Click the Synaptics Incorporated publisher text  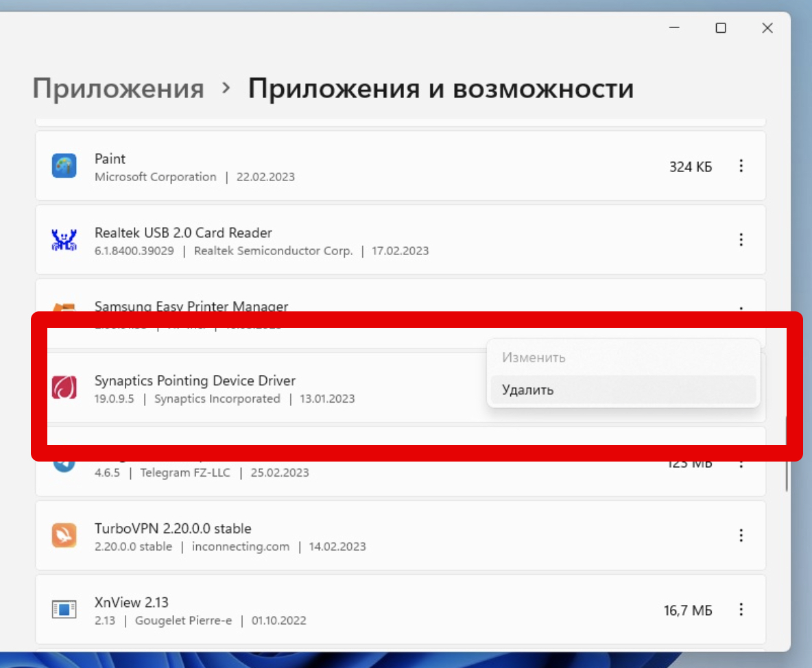click(217, 398)
